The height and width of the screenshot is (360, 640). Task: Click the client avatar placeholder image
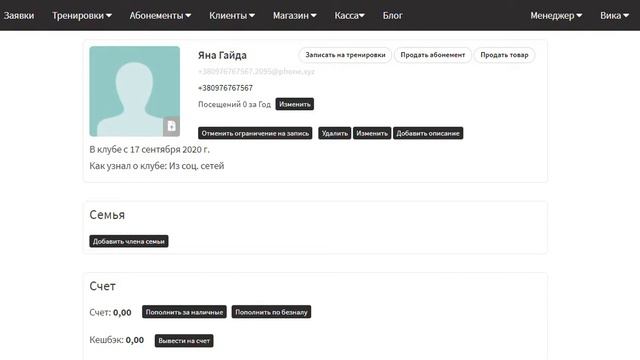point(134,91)
